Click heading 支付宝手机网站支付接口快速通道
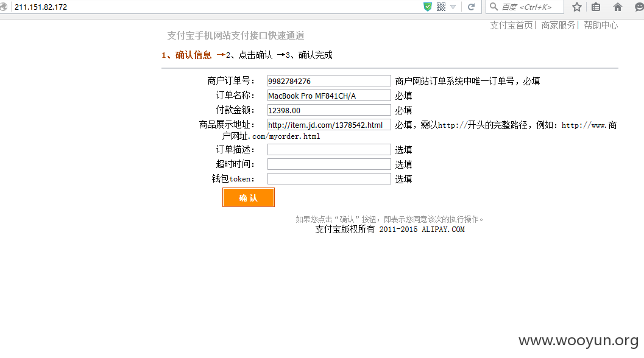Image resolution: width=644 pixels, height=358 pixels. click(x=236, y=36)
